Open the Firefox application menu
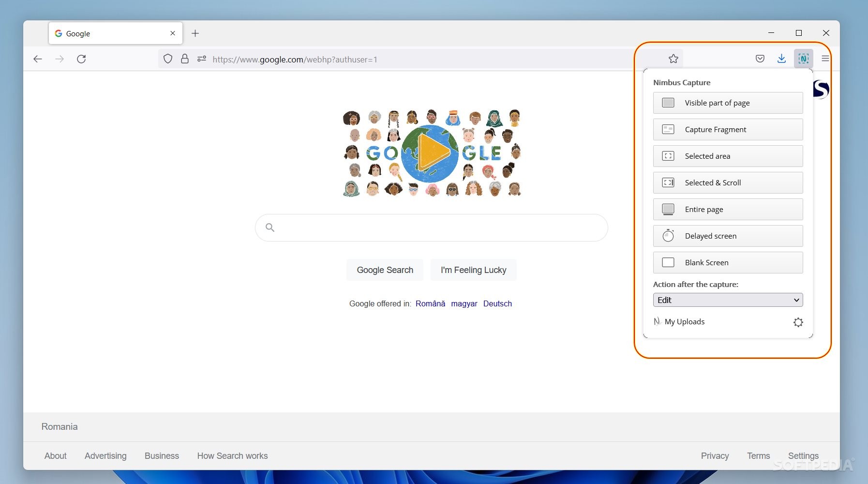 [825, 58]
